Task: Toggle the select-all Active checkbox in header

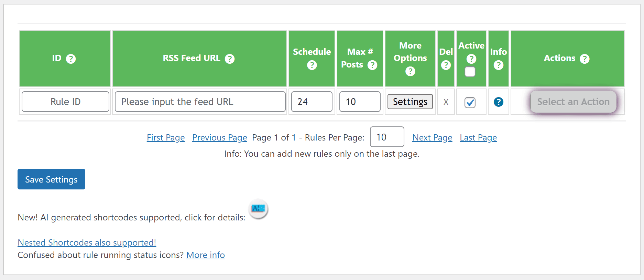Action: point(470,72)
